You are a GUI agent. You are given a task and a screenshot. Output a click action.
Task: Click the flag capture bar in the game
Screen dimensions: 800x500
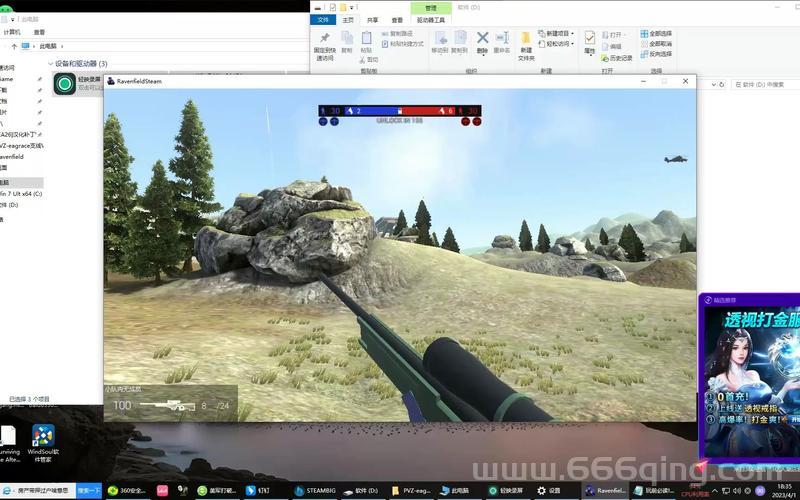[x=399, y=111]
